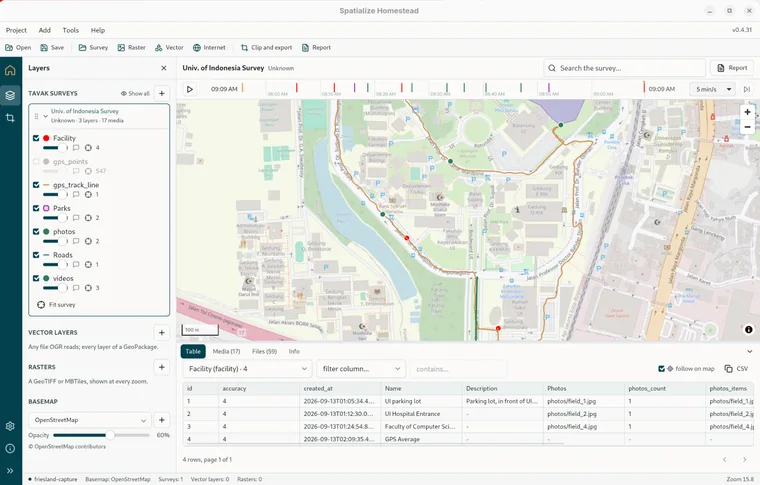This screenshot has height=485, width=760.
Task: Uncheck the videos layer checkbox
Action: pyautogui.click(x=36, y=278)
